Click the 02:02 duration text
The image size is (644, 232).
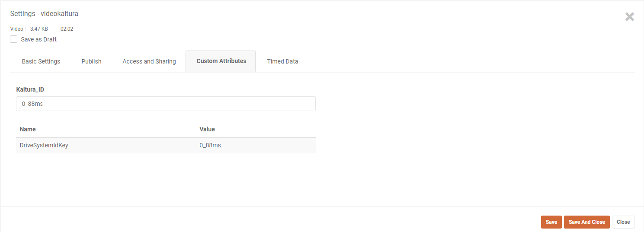(67, 29)
